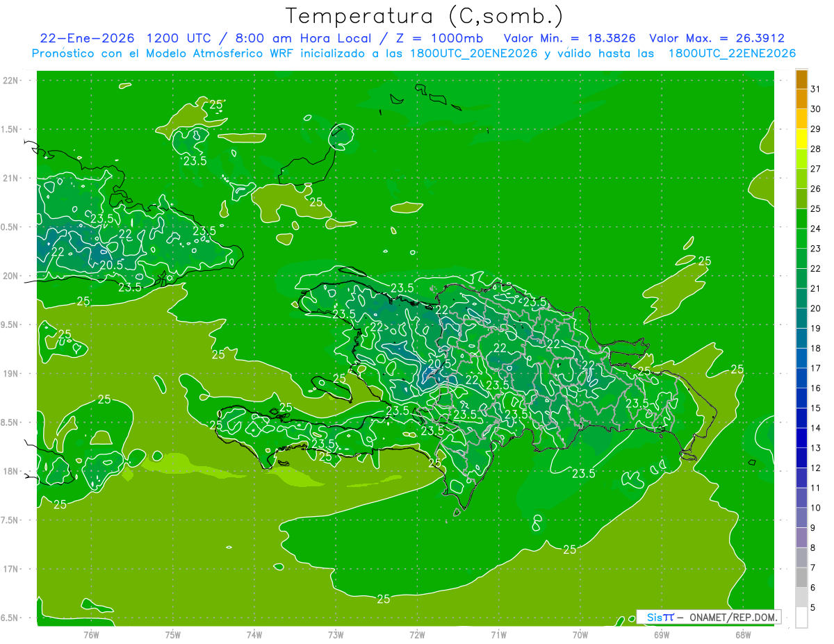
Task: Click the "75W" longitude axis label
Action: tap(173, 634)
